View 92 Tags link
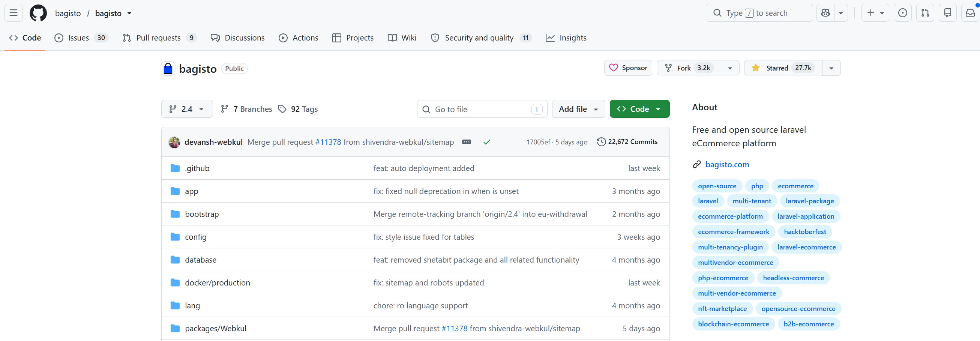The height and width of the screenshot is (341, 980). pos(298,109)
